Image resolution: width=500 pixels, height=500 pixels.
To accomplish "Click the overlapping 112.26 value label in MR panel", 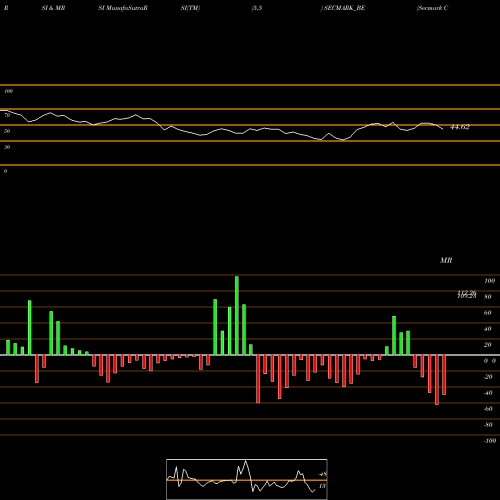I will (x=467, y=294).
